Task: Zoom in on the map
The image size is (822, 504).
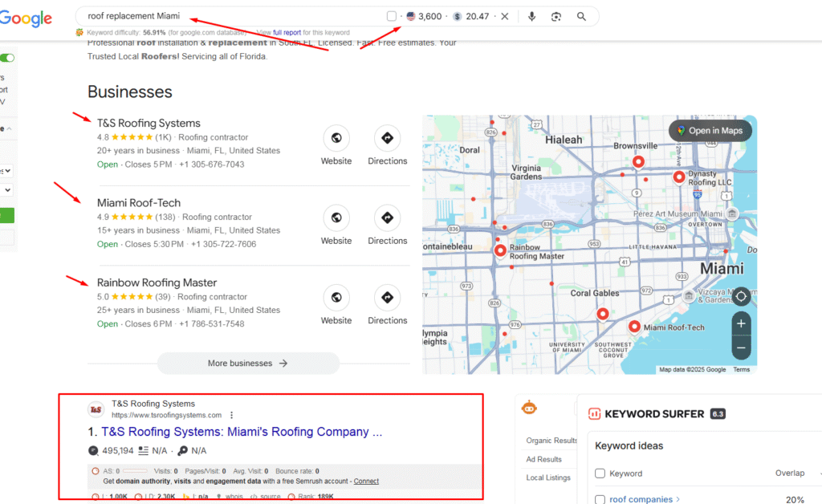Action: (741, 323)
